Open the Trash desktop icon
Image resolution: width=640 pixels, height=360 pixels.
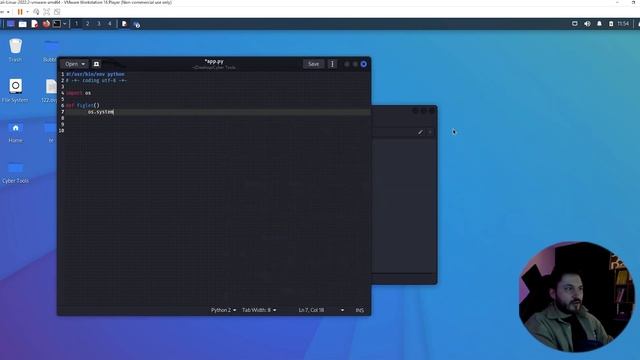point(15,50)
